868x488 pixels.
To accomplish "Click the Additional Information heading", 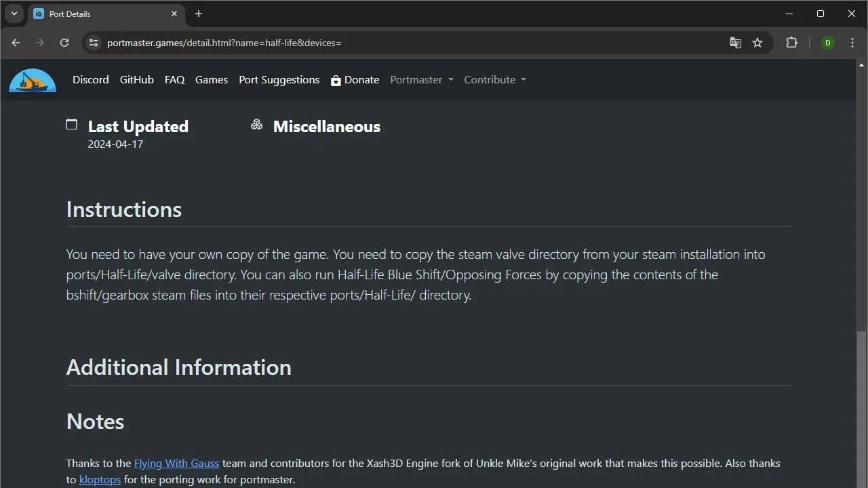I will pyautogui.click(x=179, y=367).
